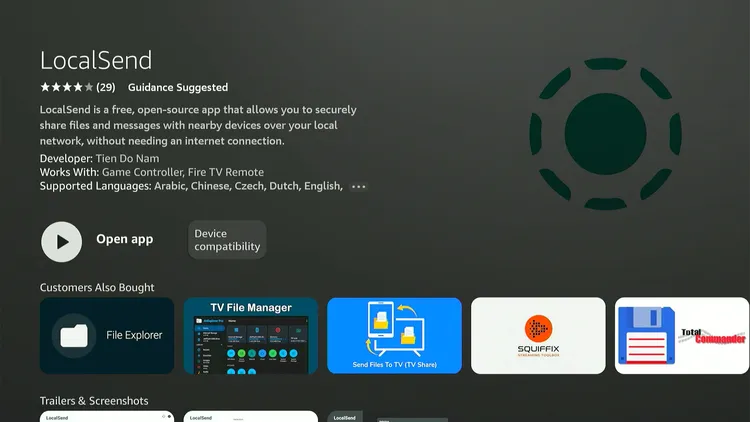
Task: Click the LocalSend description paragraph
Action: (198, 125)
